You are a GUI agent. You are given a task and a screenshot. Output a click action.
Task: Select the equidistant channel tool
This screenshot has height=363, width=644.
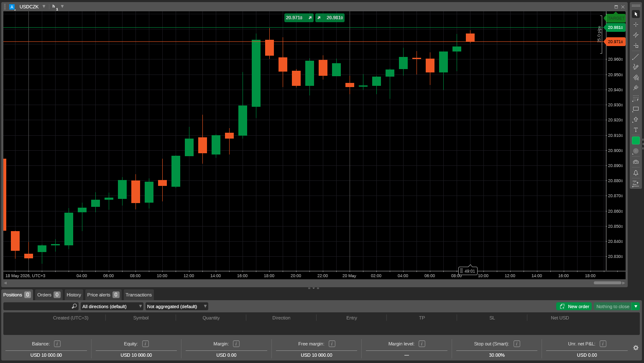point(636,77)
